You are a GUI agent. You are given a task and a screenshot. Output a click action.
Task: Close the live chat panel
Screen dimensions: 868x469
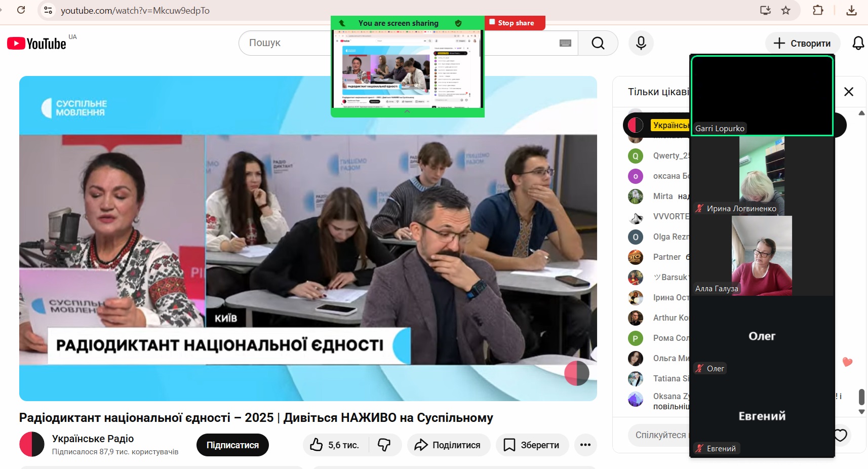(x=849, y=92)
